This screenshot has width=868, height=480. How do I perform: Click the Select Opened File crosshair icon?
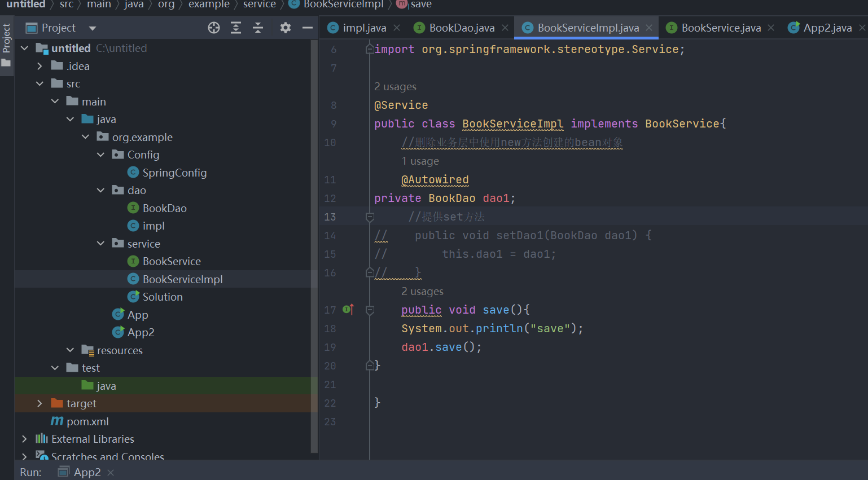point(214,28)
